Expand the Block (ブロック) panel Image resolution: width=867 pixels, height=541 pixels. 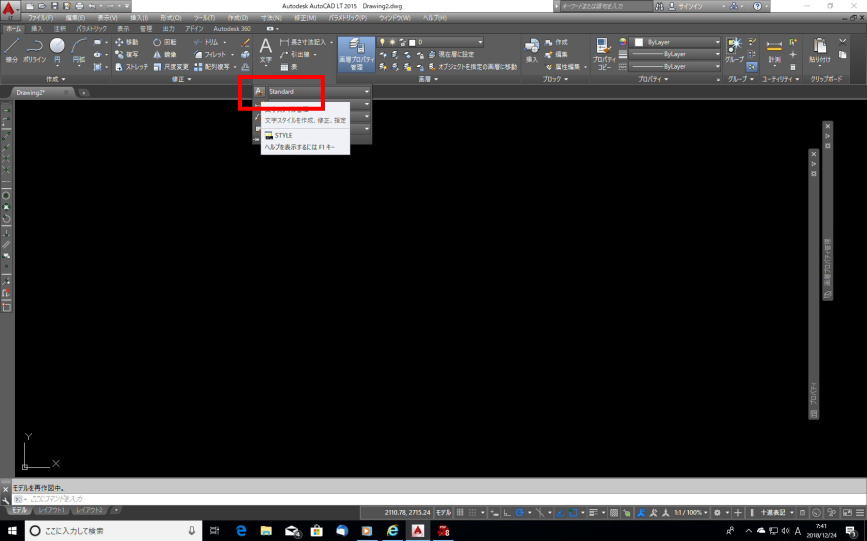(x=555, y=79)
